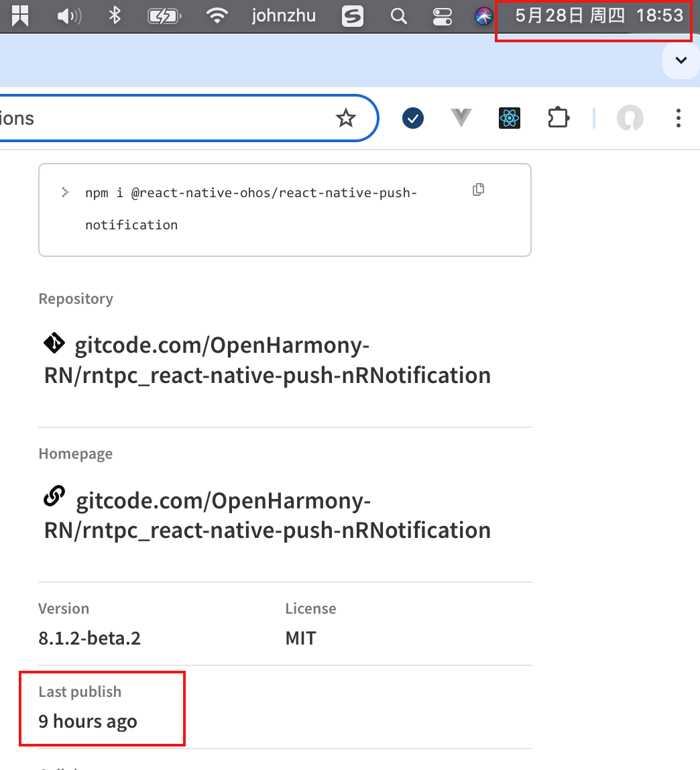Open Siri from the menu bar
Image resolution: width=700 pixels, height=770 pixels.
pos(483,16)
